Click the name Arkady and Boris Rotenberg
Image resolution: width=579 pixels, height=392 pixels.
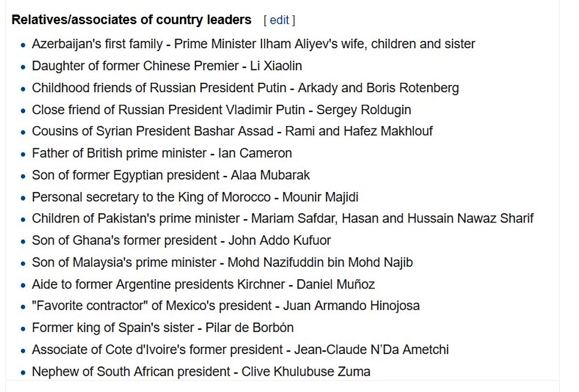coord(378,88)
